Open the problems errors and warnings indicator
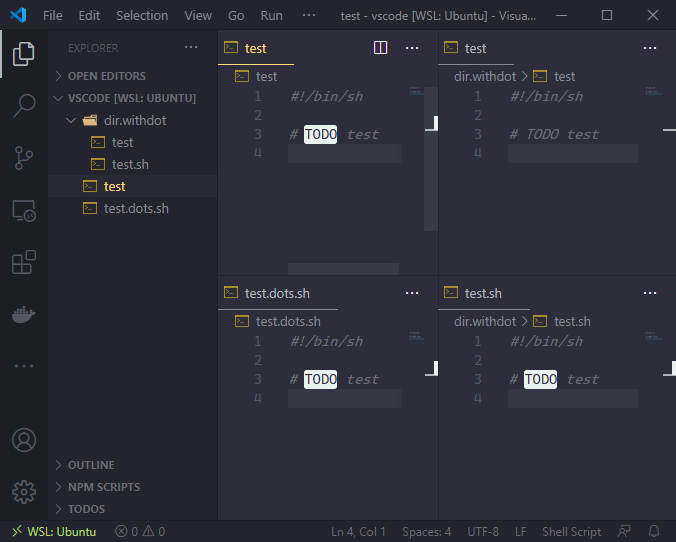Viewport: 676px width, 542px height. point(140,532)
